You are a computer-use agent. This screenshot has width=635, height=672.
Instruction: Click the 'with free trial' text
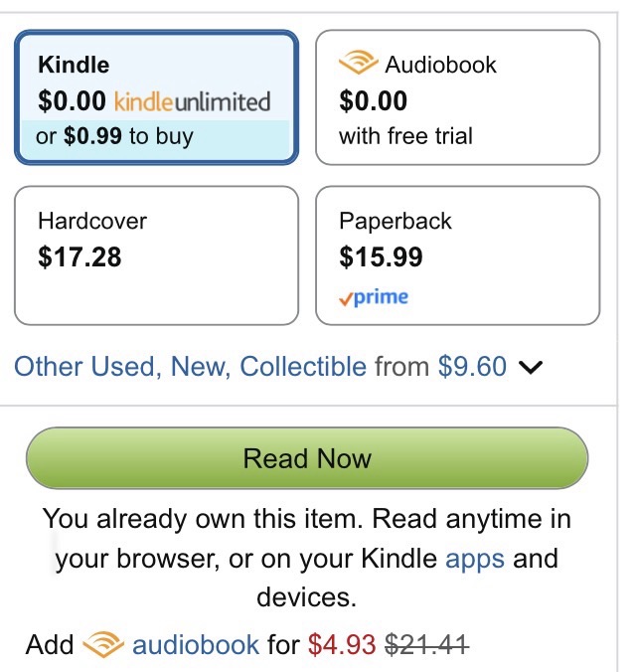tap(405, 136)
